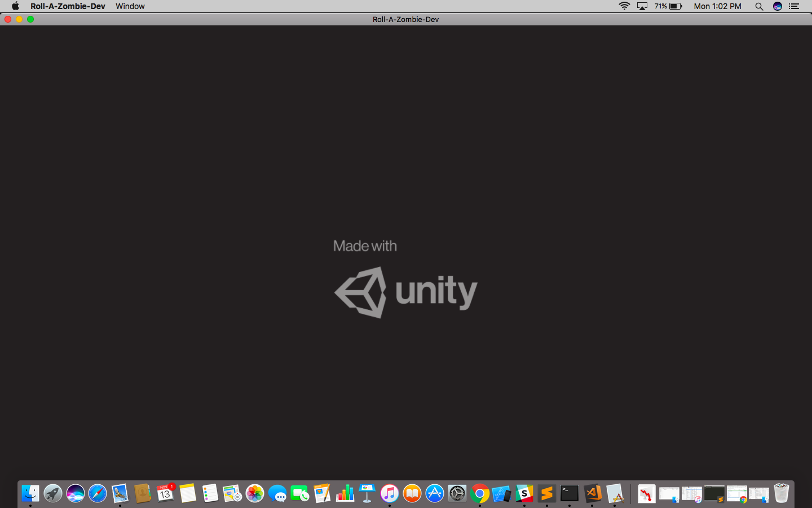812x508 pixels.
Task: Open Xcode Simulator icon in Dock
Action: point(502,493)
